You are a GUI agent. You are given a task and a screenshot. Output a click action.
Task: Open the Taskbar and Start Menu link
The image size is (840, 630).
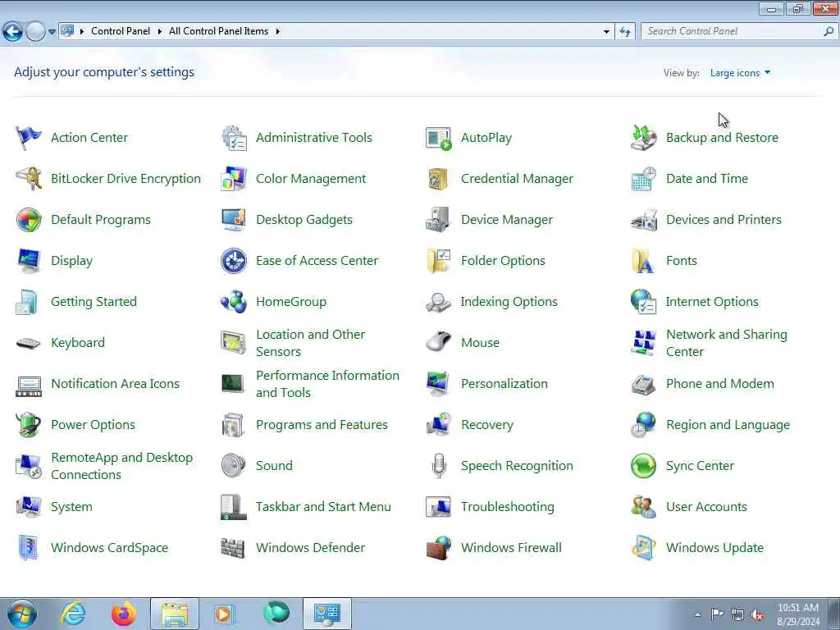tap(323, 507)
